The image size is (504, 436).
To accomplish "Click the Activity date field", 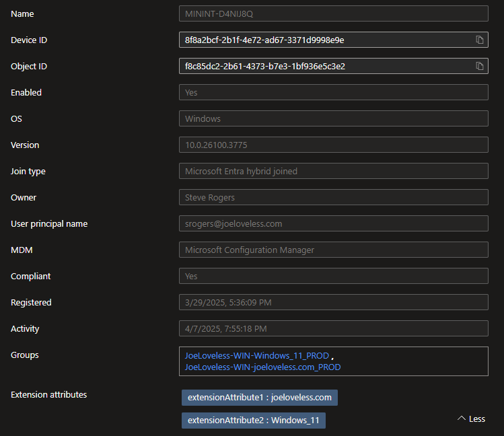I will tap(333, 328).
